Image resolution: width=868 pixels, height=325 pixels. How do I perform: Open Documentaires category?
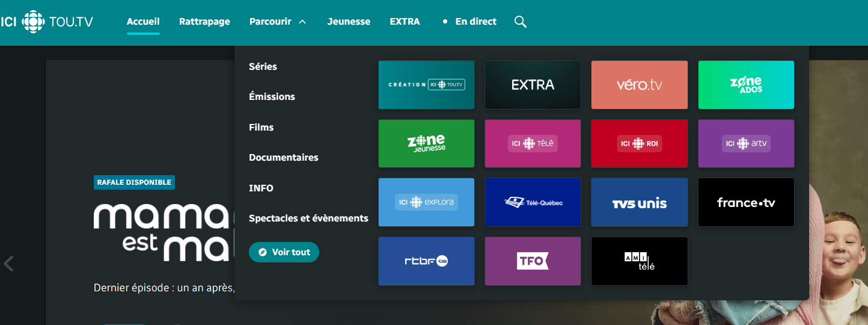point(283,157)
